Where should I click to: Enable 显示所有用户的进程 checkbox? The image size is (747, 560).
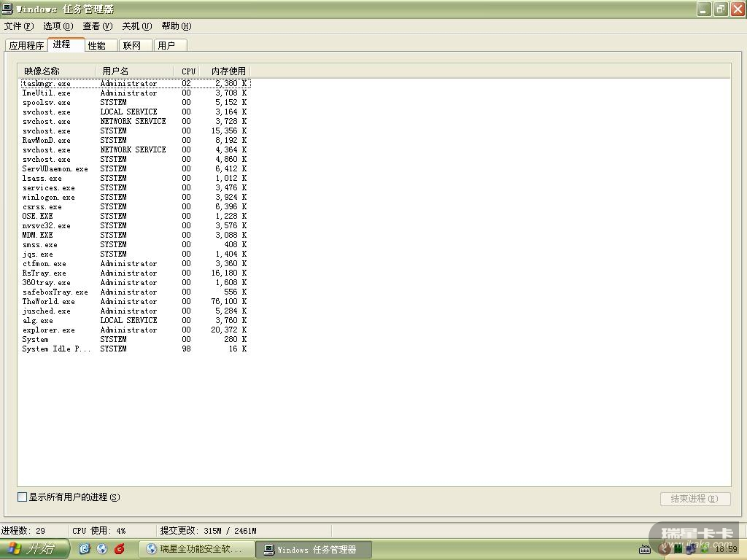pyautogui.click(x=22, y=497)
